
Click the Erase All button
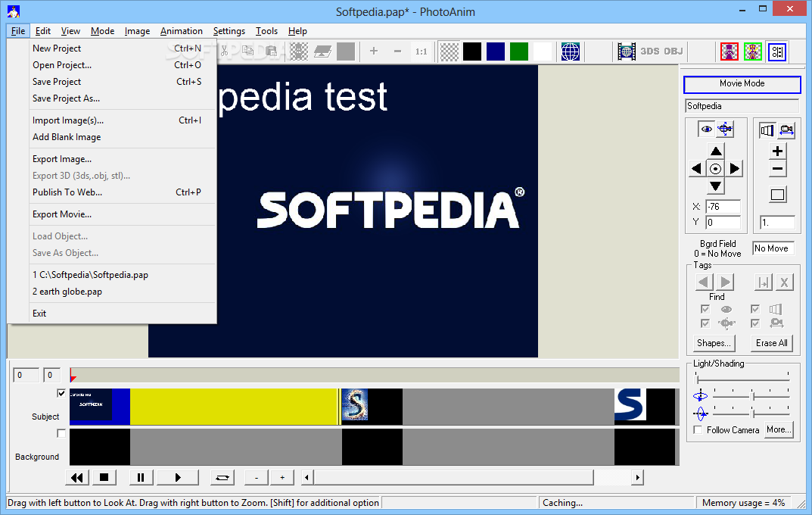(x=772, y=343)
